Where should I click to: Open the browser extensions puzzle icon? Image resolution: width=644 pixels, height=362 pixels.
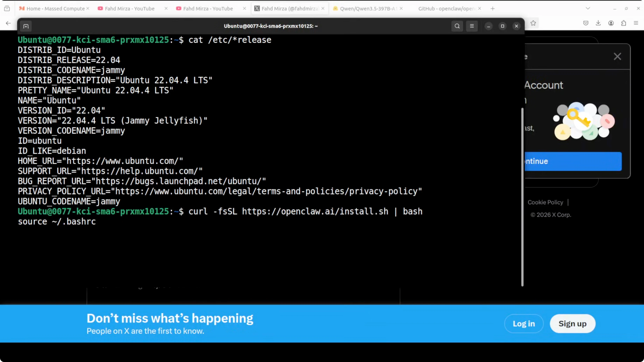pyautogui.click(x=624, y=23)
